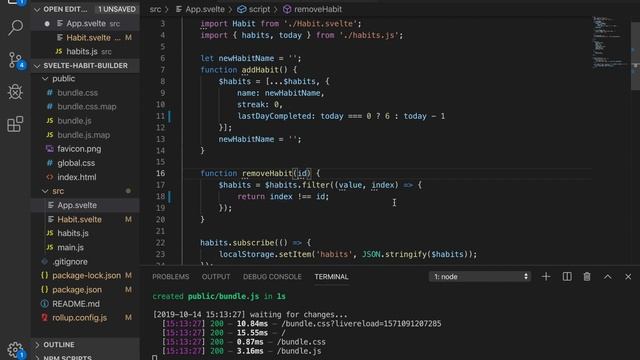Click the removeHabit breadcrumb segment
640x360 pixels.
[313, 9]
